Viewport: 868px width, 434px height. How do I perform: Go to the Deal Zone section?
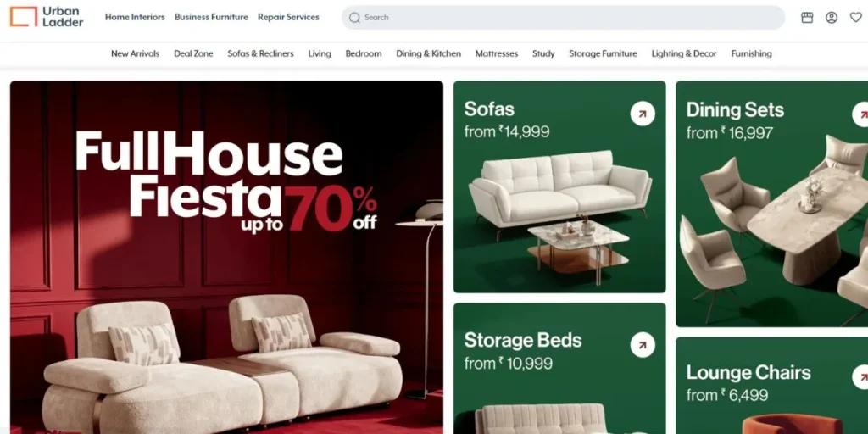click(194, 53)
